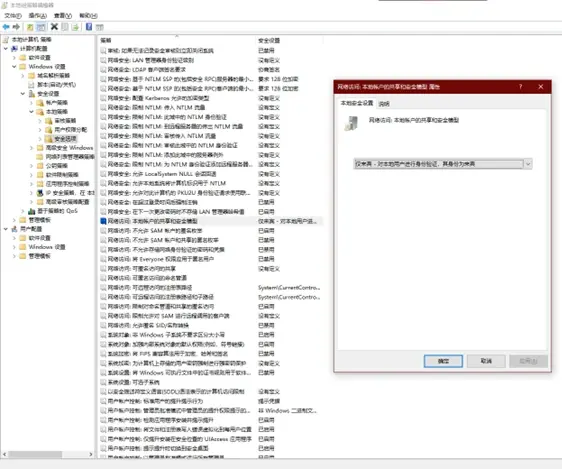562x469 pixels.
Task: Collapse the Windows 设置 node under 计算机配置
Action: coord(14,67)
